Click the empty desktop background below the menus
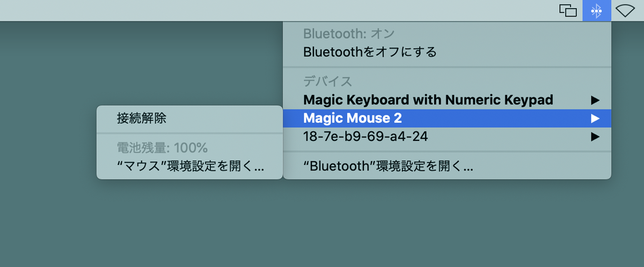This screenshot has width=644, height=267. pos(322,225)
